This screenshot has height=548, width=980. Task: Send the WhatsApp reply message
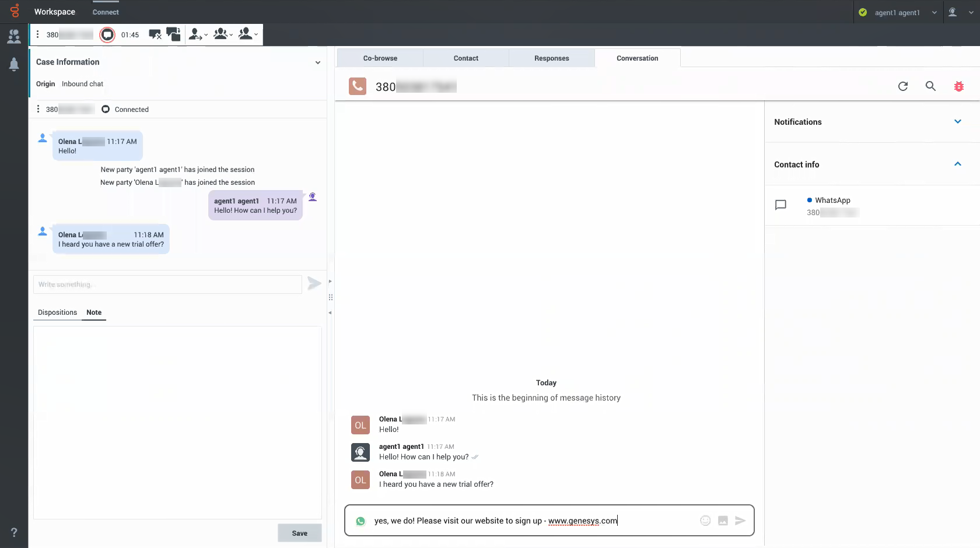pyautogui.click(x=740, y=521)
